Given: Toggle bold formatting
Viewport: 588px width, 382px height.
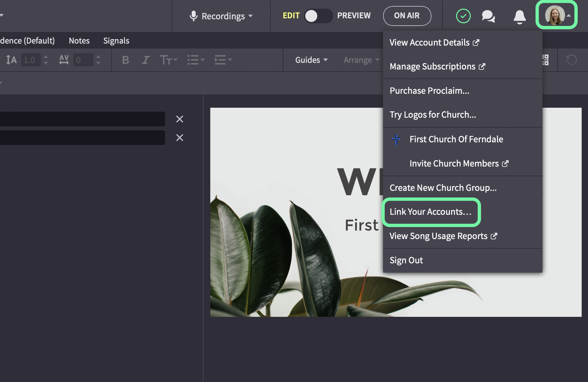Looking at the screenshot, I should click(126, 60).
